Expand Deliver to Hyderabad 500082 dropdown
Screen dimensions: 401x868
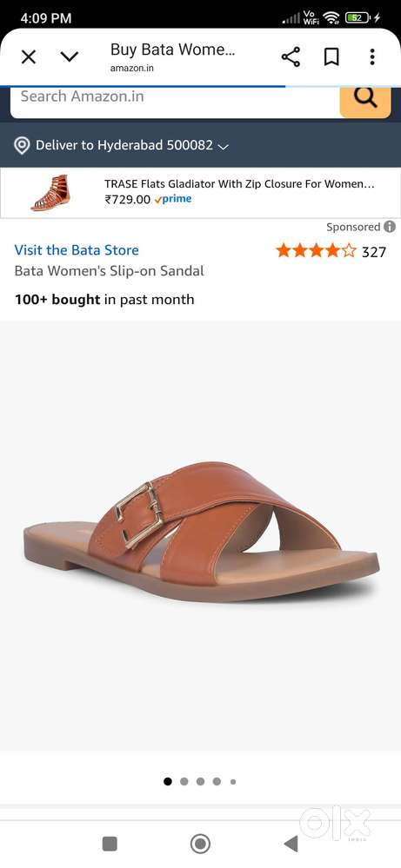pos(132,146)
